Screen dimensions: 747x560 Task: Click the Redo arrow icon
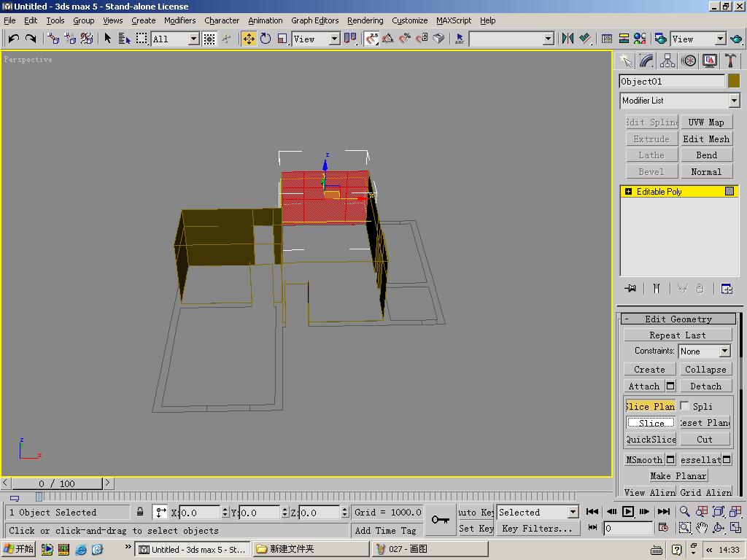[31, 39]
